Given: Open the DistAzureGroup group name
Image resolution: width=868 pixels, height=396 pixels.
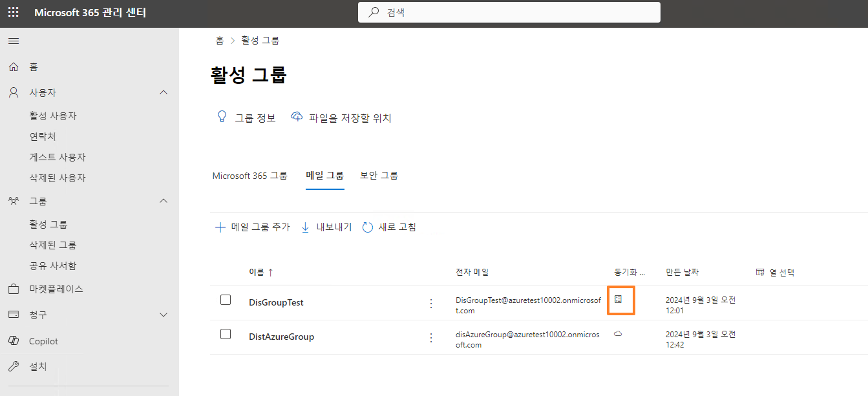Looking at the screenshot, I should click(282, 337).
